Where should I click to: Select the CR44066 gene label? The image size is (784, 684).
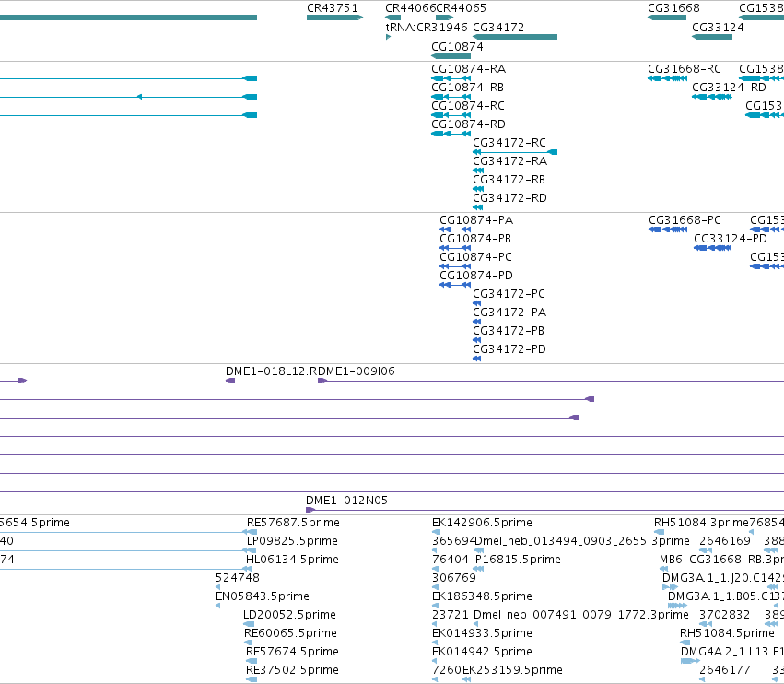coord(411,8)
